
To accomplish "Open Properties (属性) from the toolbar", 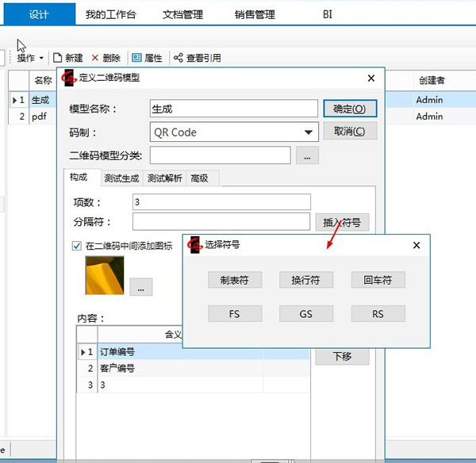I will coord(137,58).
